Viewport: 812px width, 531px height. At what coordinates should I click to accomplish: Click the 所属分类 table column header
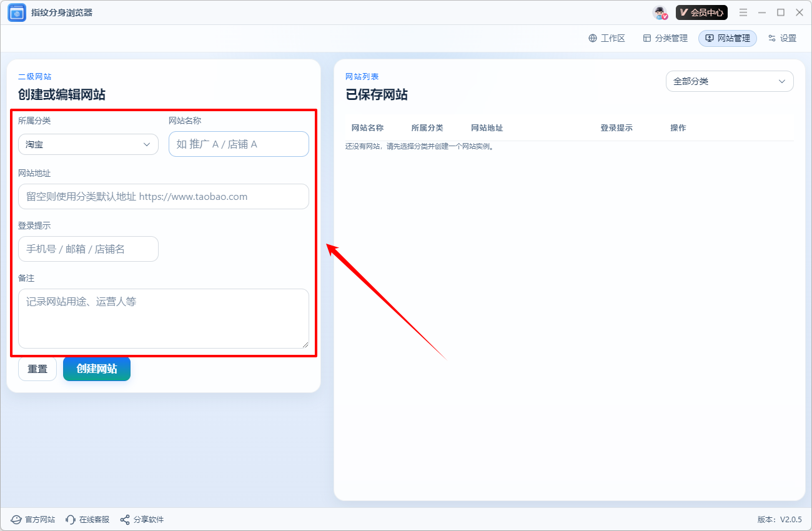[427, 127]
